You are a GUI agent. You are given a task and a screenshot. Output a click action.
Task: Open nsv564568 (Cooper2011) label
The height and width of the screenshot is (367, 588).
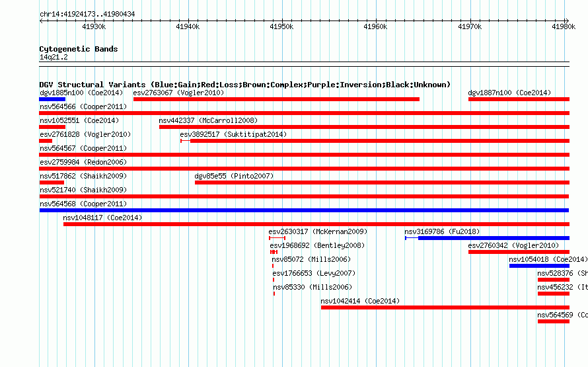tap(83, 204)
